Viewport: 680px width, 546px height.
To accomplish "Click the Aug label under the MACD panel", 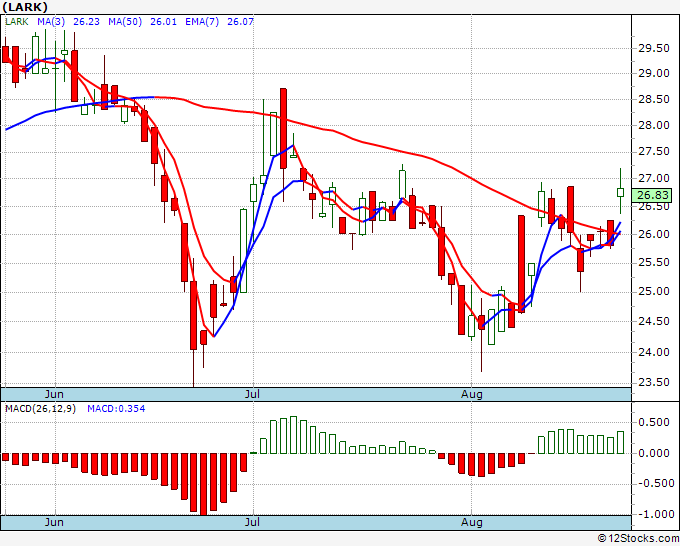I will click(x=471, y=522).
